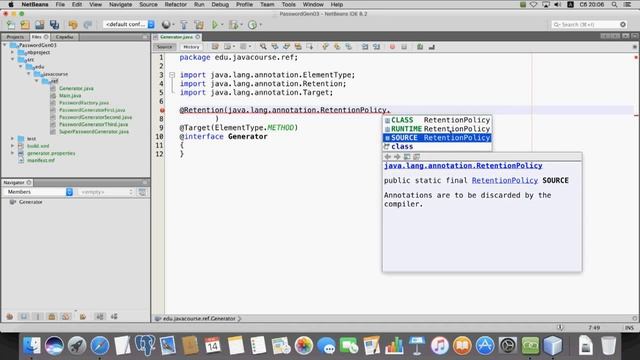Choose the class keyword completion item
Viewport: 640px width, 360px height.
[437, 147]
